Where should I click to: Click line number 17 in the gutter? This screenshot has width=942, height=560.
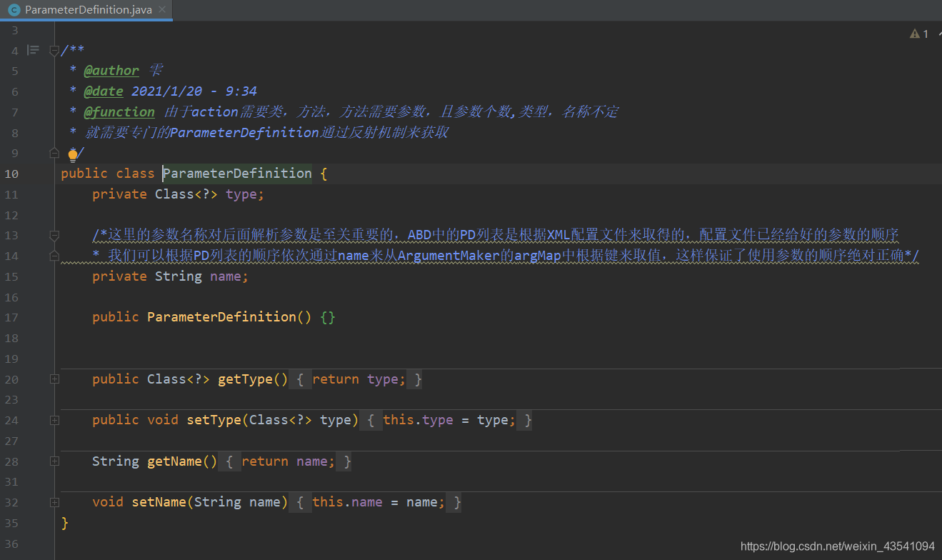coord(11,316)
